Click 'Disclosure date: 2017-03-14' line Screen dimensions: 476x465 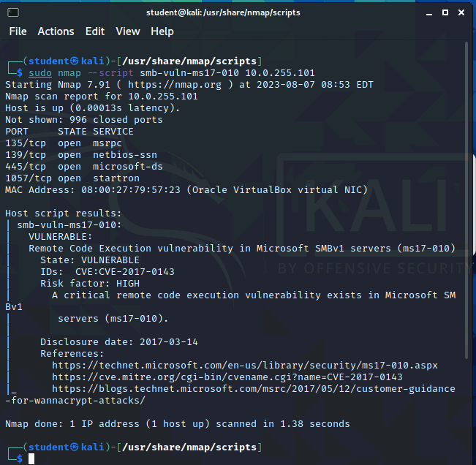pos(119,342)
